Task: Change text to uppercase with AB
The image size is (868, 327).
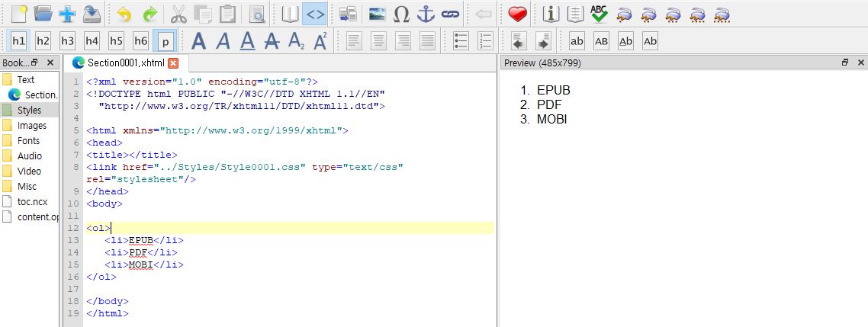Action: [601, 41]
